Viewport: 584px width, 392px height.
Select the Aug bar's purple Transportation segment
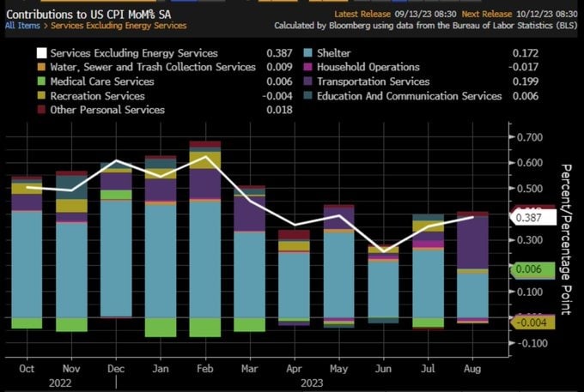[x=472, y=242]
